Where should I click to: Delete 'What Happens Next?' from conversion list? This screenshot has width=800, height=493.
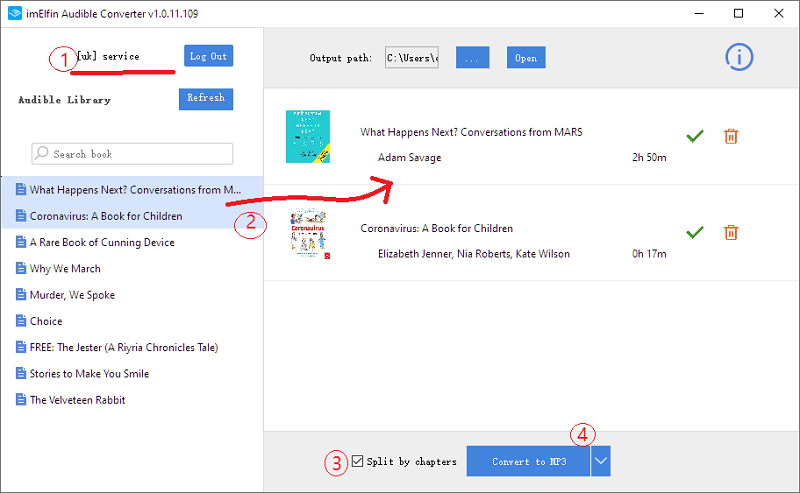pyautogui.click(x=731, y=136)
